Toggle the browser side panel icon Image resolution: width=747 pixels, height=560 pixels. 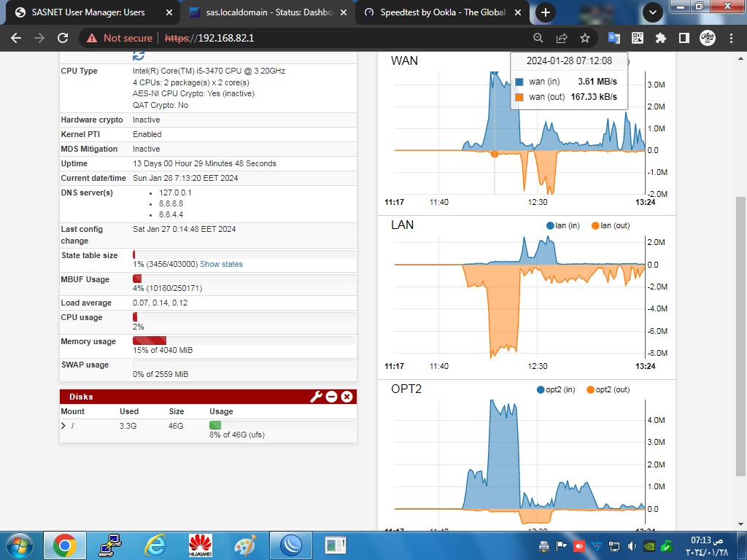(684, 38)
